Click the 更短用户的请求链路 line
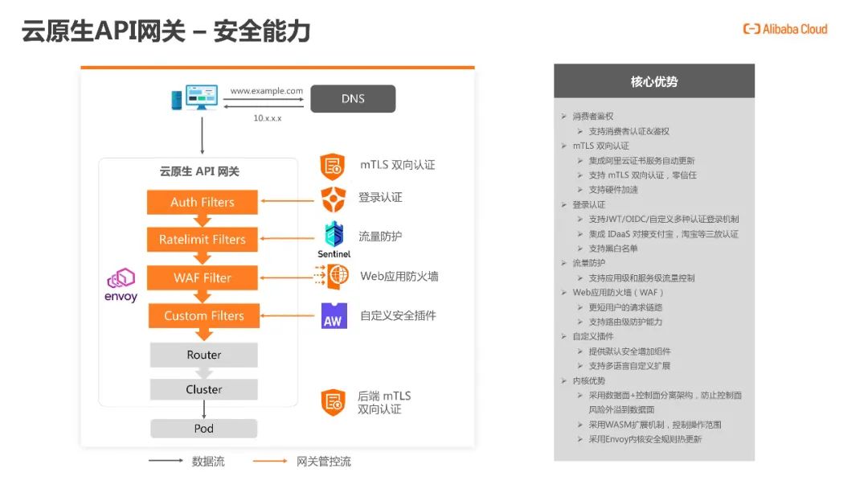Image resolution: width=868 pixels, height=489 pixels. tap(625, 307)
